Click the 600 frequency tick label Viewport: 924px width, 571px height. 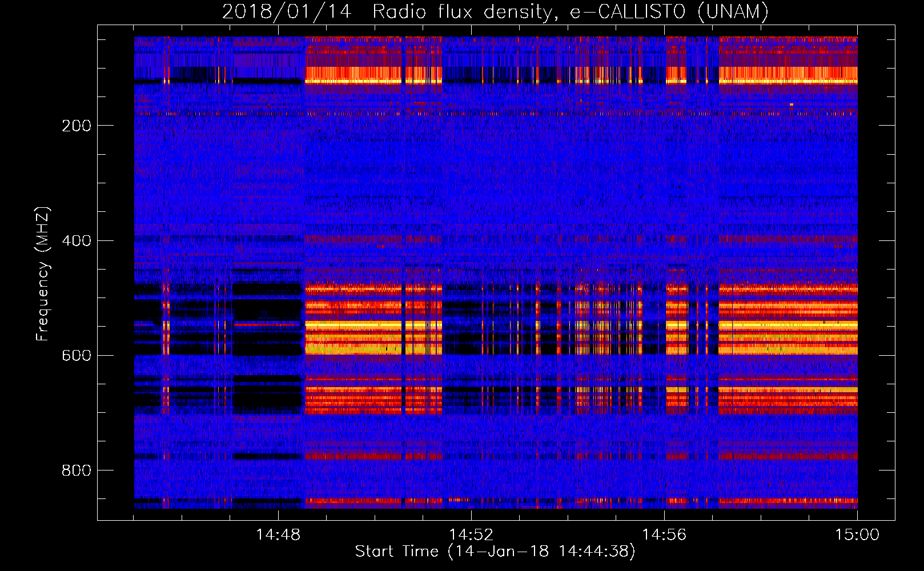coord(77,355)
